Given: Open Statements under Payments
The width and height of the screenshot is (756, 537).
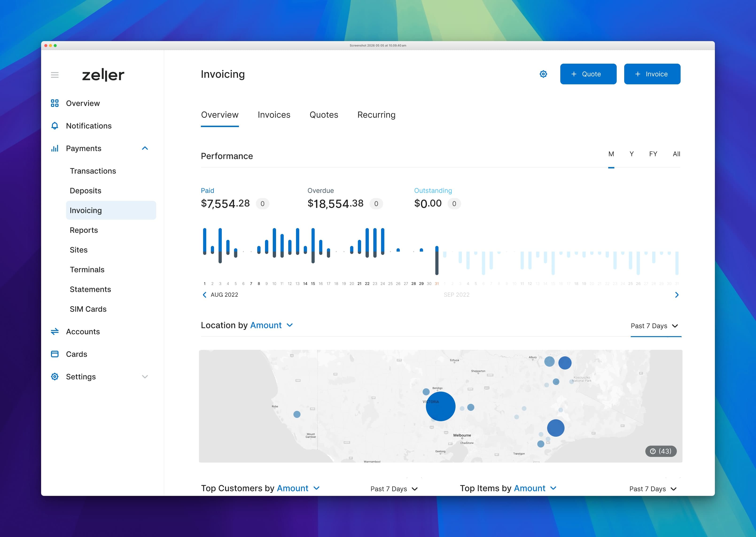Looking at the screenshot, I should tap(90, 289).
